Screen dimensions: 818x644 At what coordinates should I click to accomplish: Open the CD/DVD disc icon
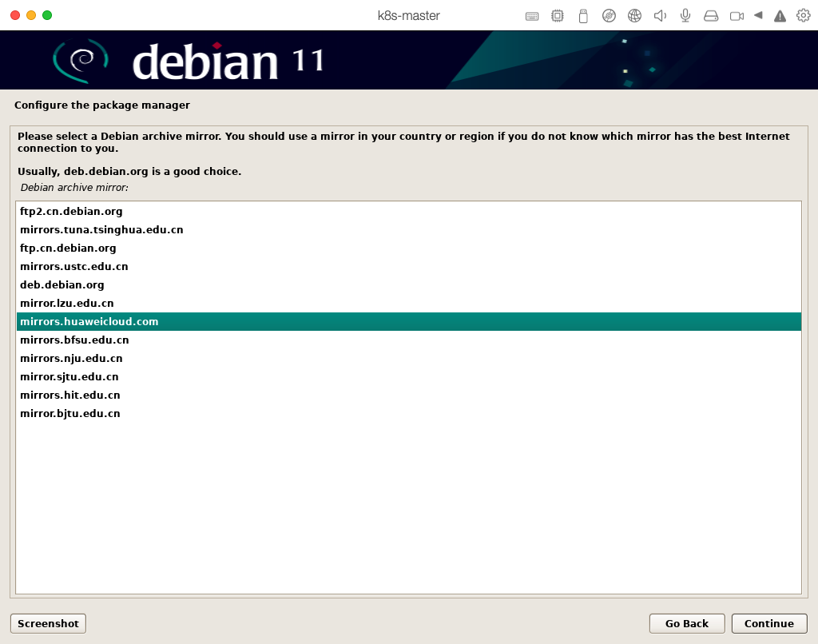click(609, 16)
